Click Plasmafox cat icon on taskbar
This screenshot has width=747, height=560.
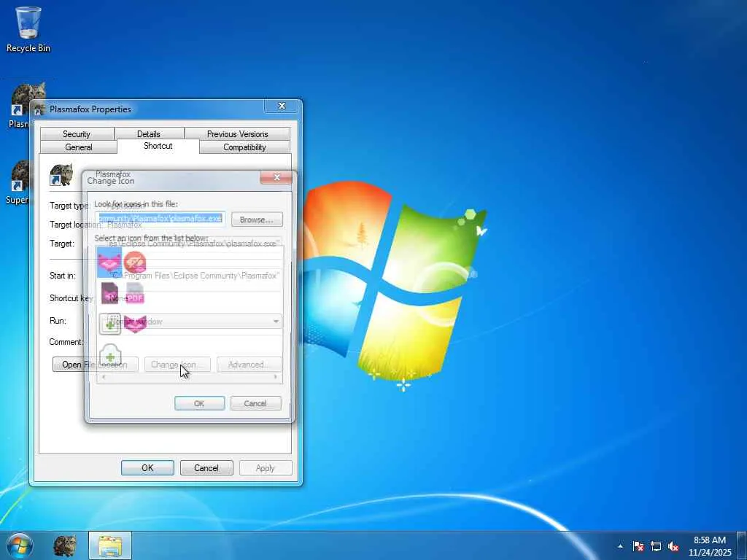pos(65,545)
